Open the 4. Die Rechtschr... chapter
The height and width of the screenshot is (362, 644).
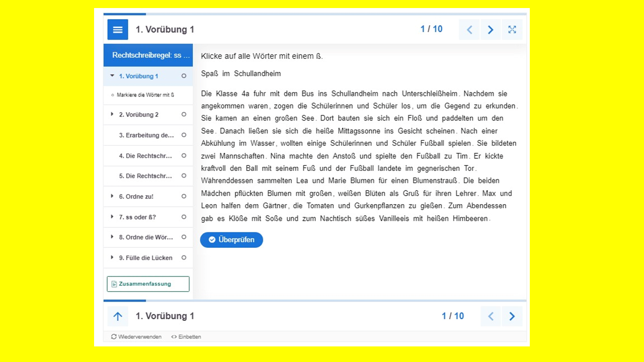coord(145,156)
